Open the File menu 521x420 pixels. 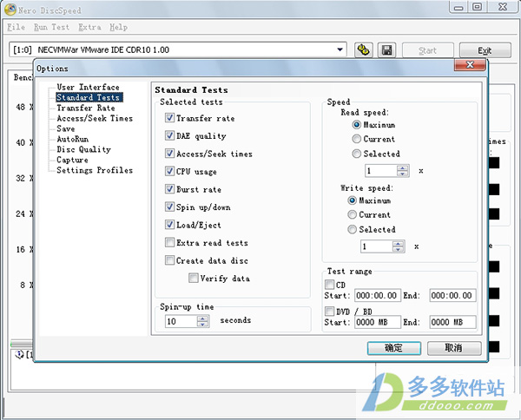16,27
